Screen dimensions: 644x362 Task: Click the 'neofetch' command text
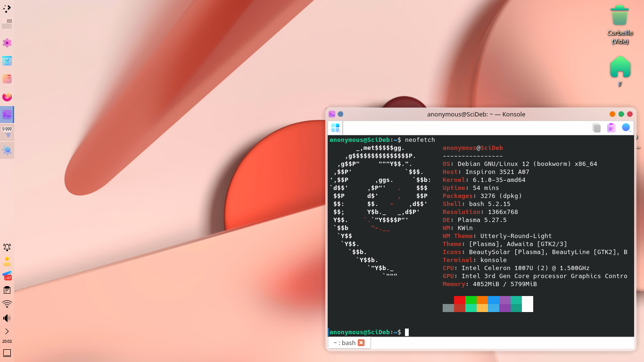tap(420, 140)
